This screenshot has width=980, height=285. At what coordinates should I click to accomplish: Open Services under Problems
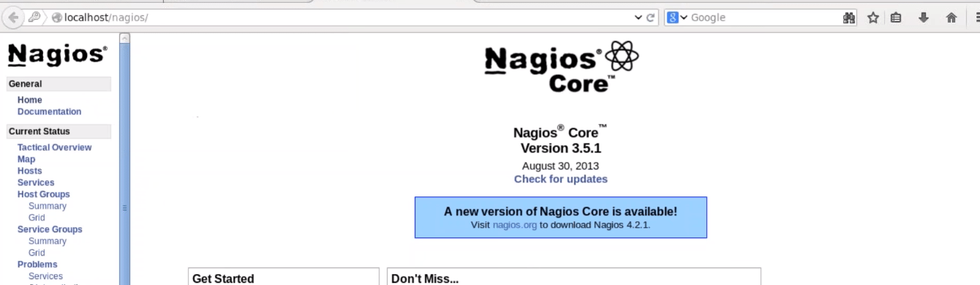(45, 276)
